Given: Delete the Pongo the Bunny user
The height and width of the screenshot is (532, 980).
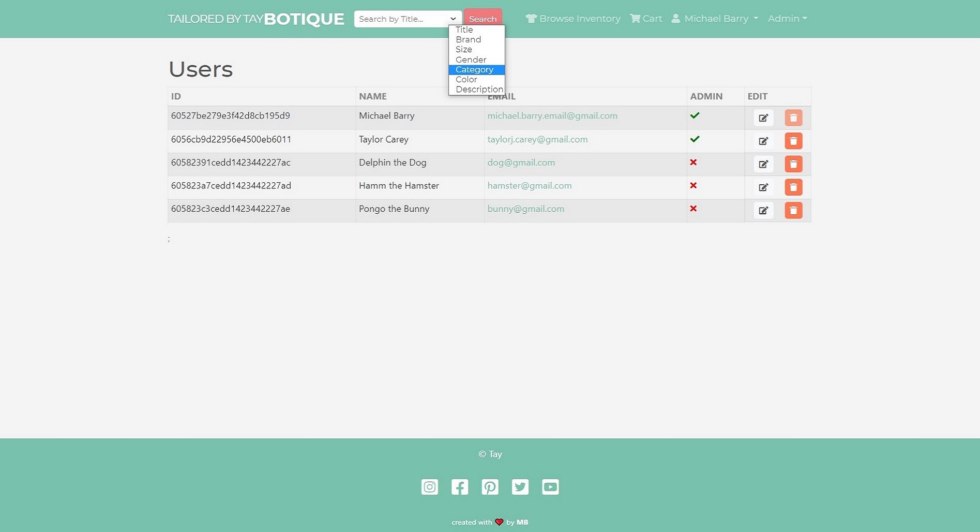Looking at the screenshot, I should [x=793, y=210].
